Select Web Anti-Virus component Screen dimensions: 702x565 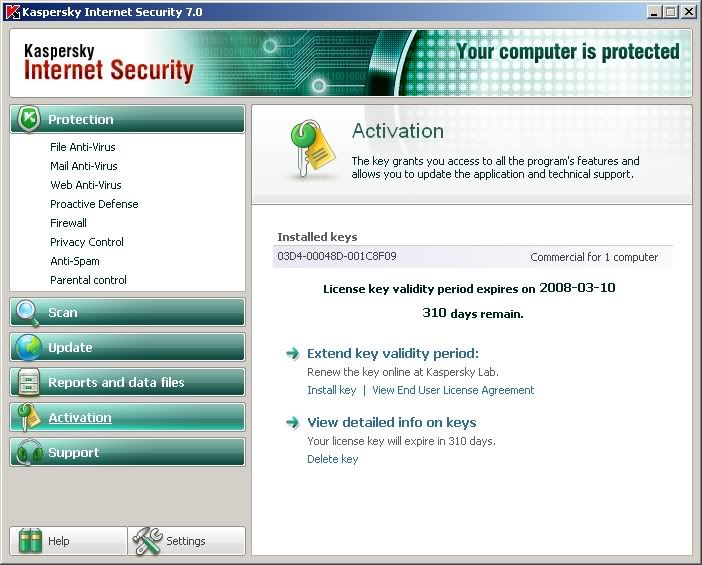pyautogui.click(x=86, y=185)
